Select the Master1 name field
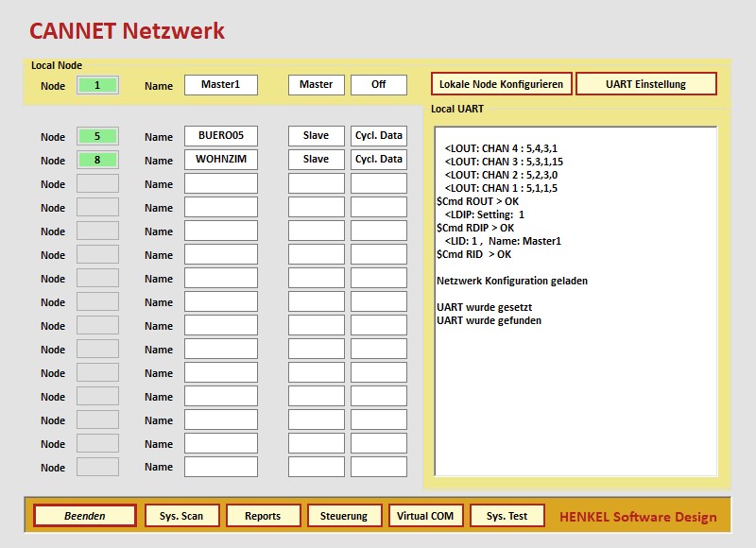Screen dimensions: 756x548 tap(221, 84)
